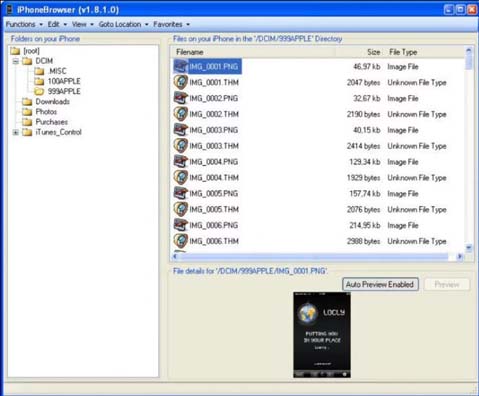Open the Edit menu
The image size is (479, 396).
point(57,24)
